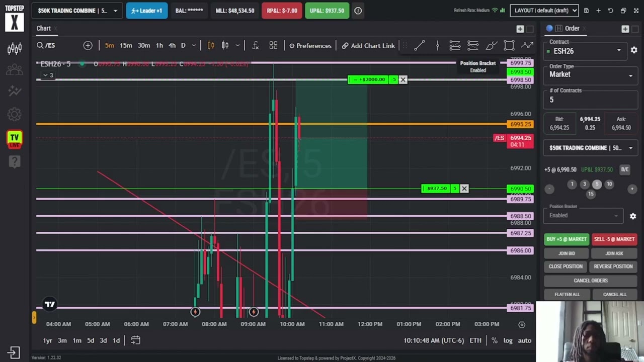The image size is (644, 362).
Task: Select the Chart tab
Action: point(43,29)
